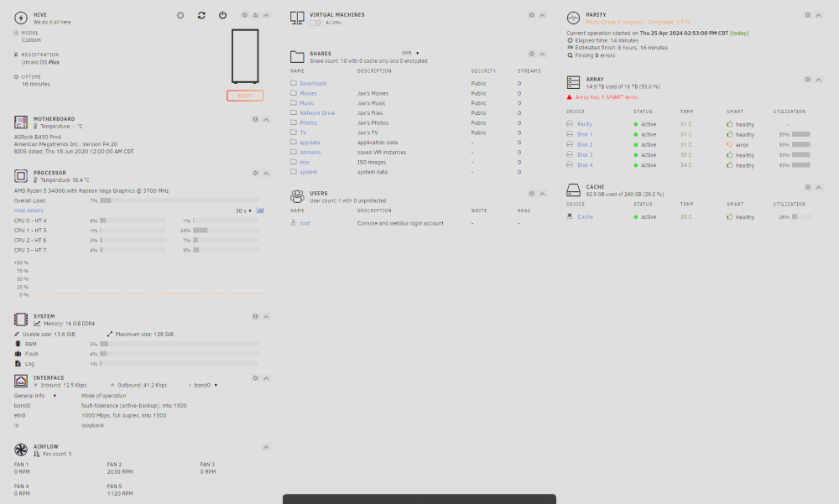Open Cache settings gear

click(x=807, y=187)
